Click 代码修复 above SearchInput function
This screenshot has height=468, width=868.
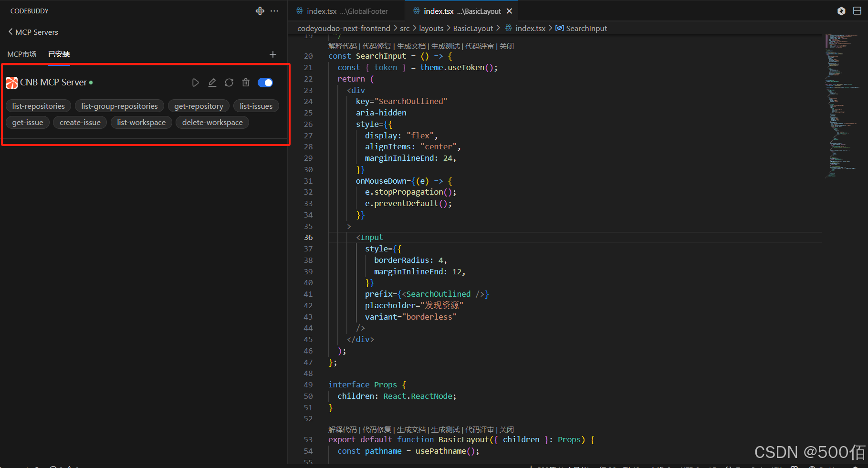point(377,46)
